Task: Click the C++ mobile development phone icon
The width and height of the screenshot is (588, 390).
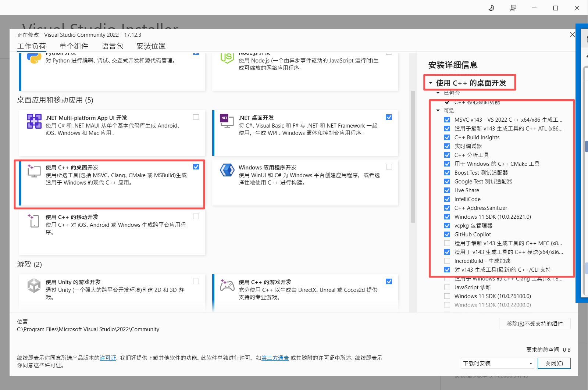Action: coord(33,221)
